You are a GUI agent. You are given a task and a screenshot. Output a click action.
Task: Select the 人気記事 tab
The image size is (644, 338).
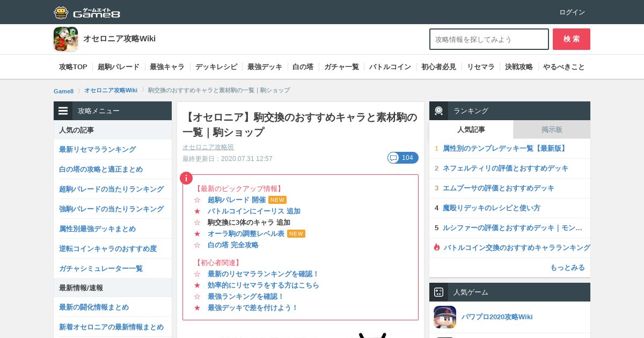471,129
